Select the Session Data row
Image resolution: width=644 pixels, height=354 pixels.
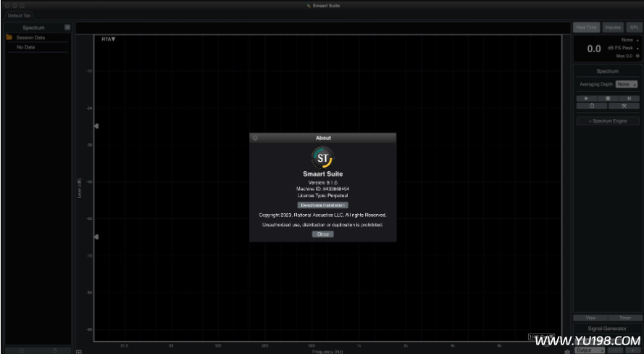[37, 38]
